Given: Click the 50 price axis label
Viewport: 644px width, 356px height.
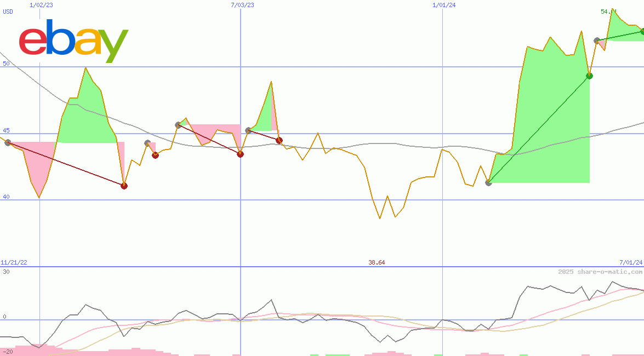Looking at the screenshot, I should (x=6, y=64).
